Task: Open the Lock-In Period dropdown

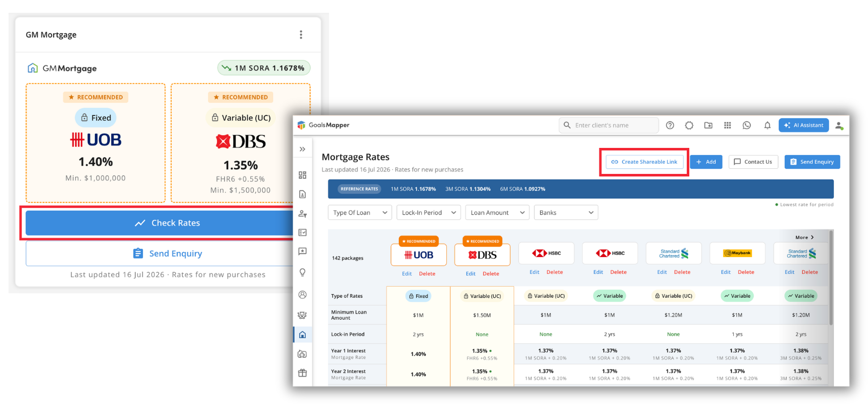Action: [428, 213]
